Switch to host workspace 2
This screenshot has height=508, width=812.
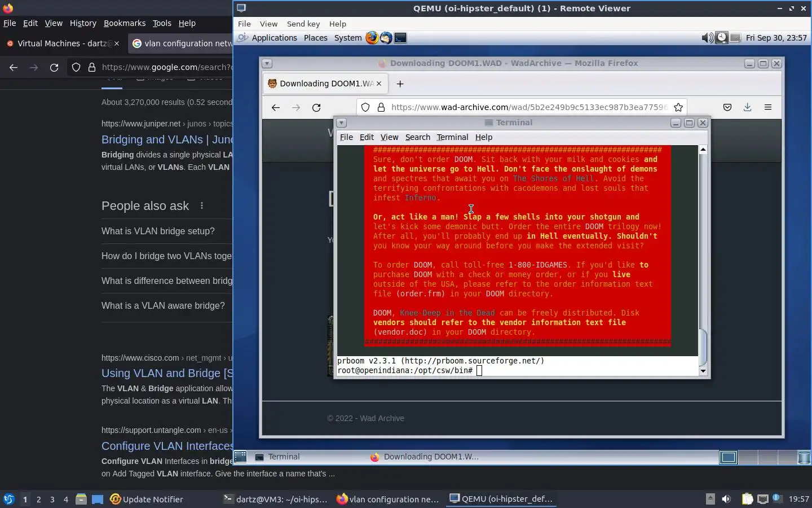tap(38, 499)
